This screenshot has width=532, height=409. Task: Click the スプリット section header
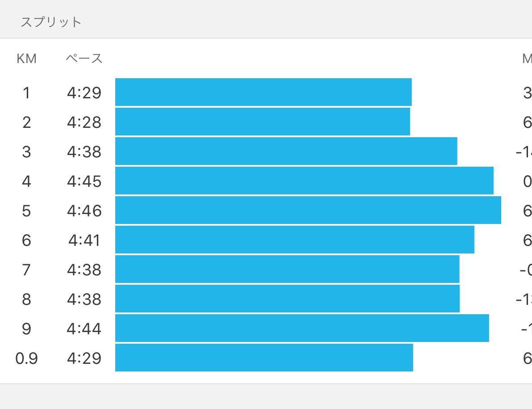tap(51, 22)
